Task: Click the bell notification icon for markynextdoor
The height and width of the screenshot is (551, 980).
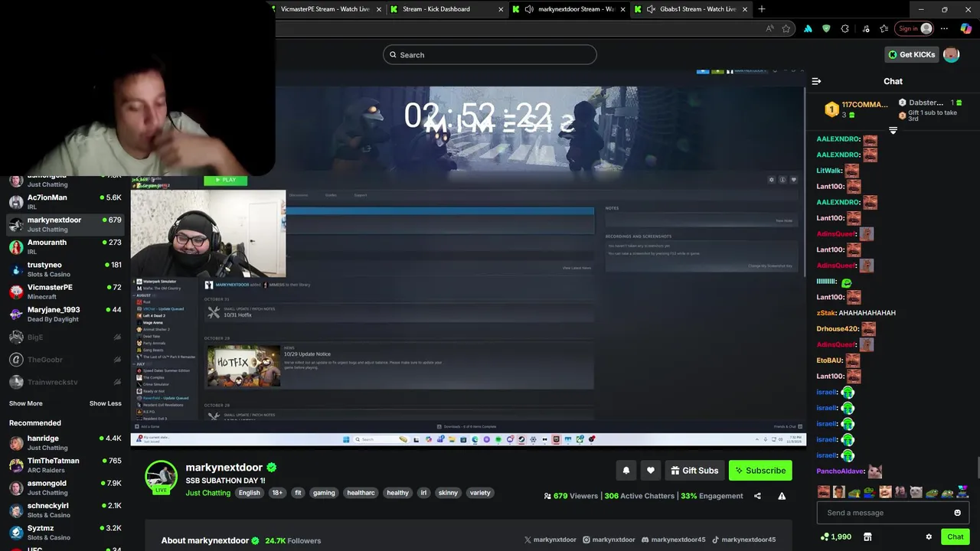Action: (x=626, y=471)
